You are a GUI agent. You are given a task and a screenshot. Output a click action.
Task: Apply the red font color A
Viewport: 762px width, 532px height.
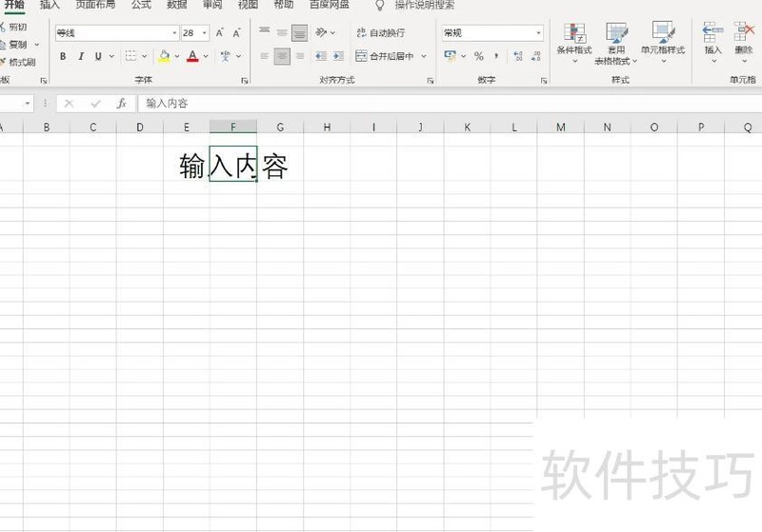193,56
